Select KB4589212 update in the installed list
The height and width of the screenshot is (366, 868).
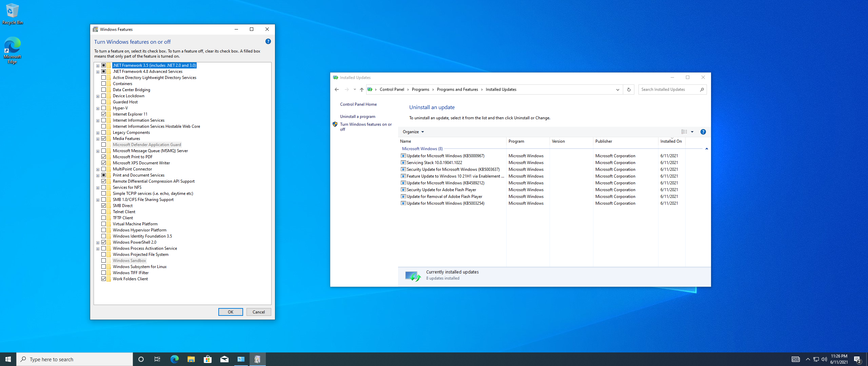point(446,182)
